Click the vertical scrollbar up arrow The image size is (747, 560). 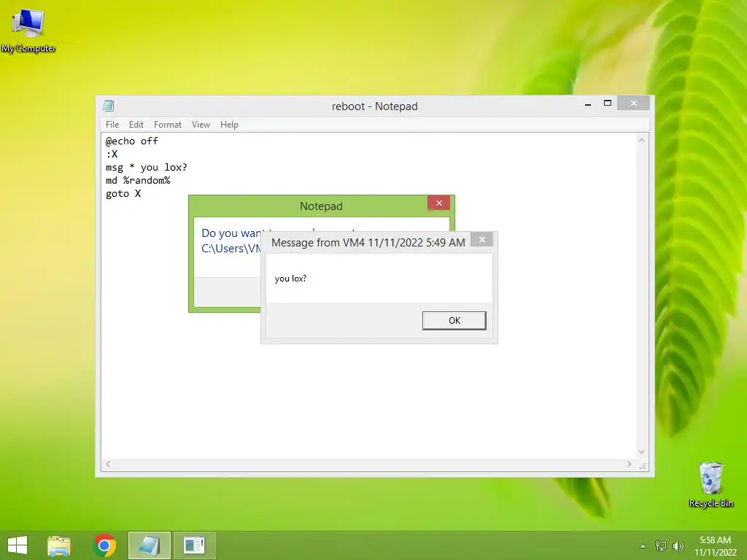coord(642,140)
